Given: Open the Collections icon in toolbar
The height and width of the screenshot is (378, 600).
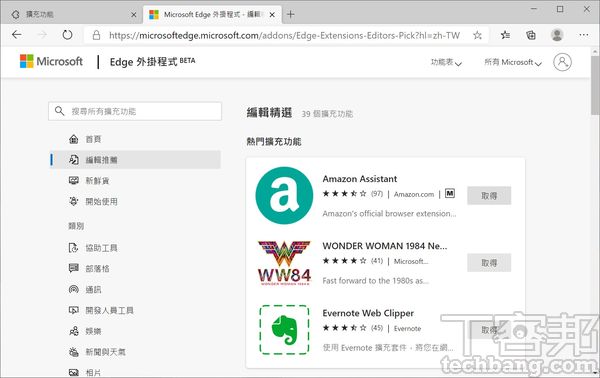Looking at the screenshot, I should [x=531, y=35].
